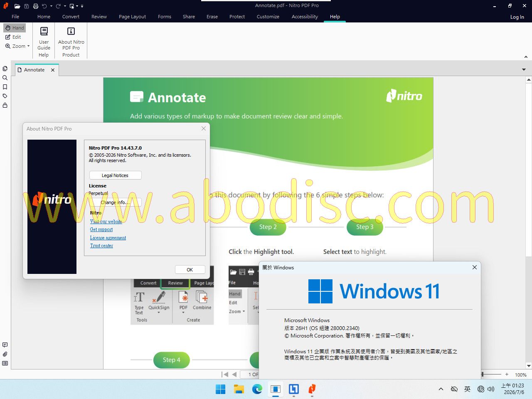Open the File menu
The image size is (532, 399).
15,17
